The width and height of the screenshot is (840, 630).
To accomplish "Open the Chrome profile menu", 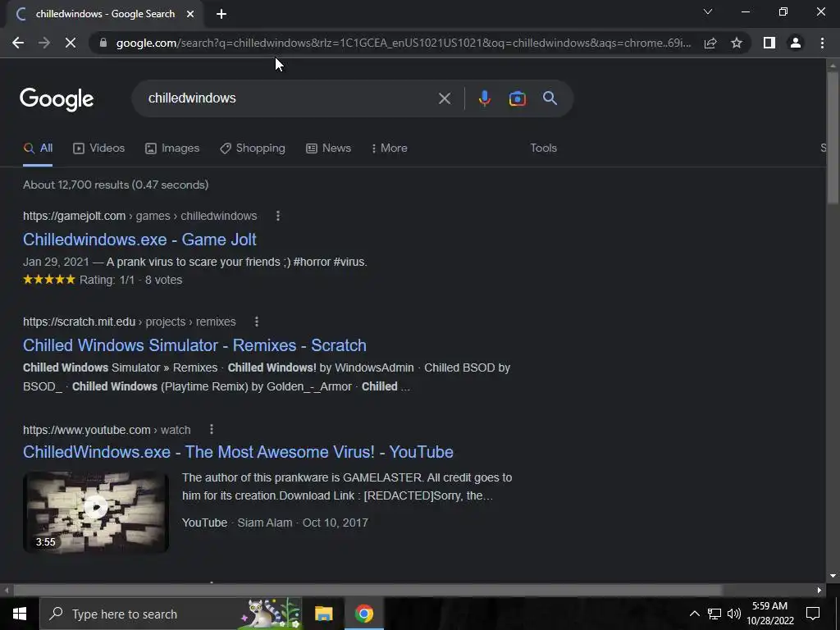I will point(796,43).
